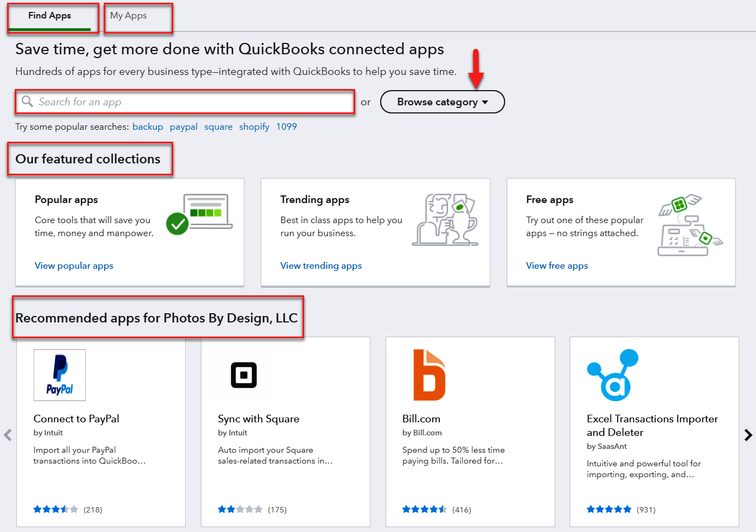Click the Square star rating with 175 reviews
Viewport: 756px width, 532px height.
coord(240,509)
